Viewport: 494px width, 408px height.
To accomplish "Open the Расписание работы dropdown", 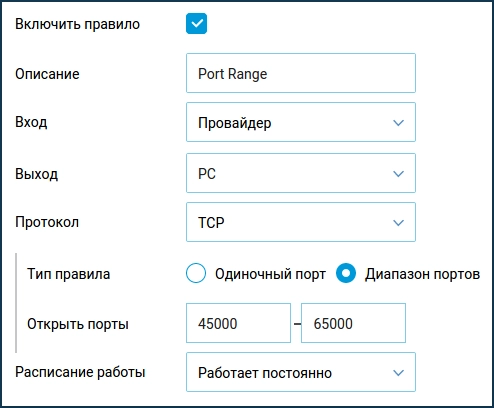I will tap(301, 372).
